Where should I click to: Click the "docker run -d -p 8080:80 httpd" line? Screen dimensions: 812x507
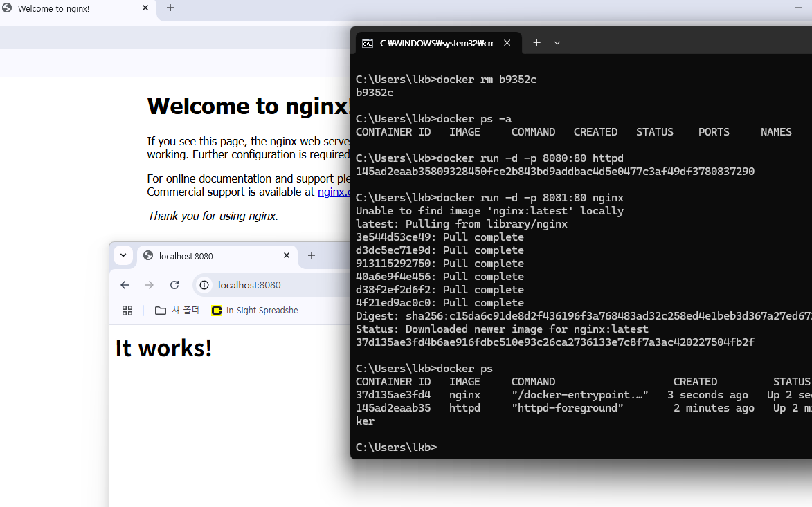489,158
